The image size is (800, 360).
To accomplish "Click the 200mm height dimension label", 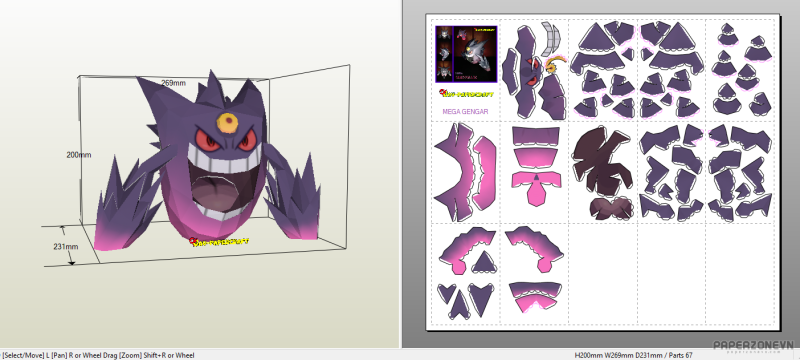I will point(79,155).
